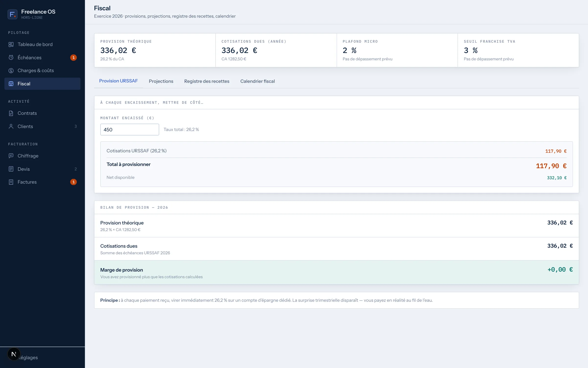The width and height of the screenshot is (588, 368).
Task: Click the Échéances red notification badge
Action: tap(73, 58)
